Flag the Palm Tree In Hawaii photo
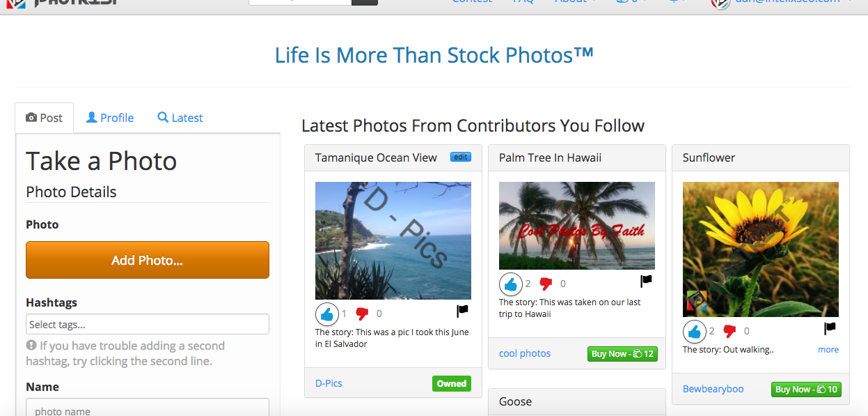 pyautogui.click(x=646, y=281)
